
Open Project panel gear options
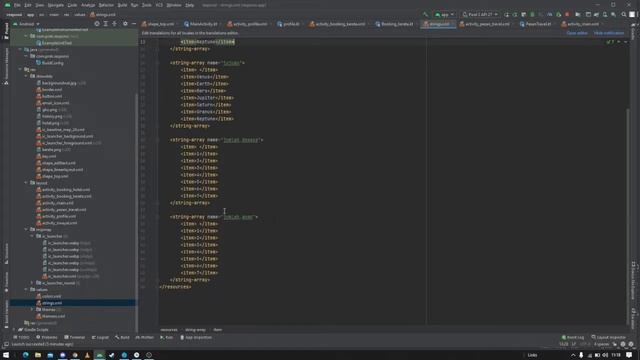pos(125,24)
